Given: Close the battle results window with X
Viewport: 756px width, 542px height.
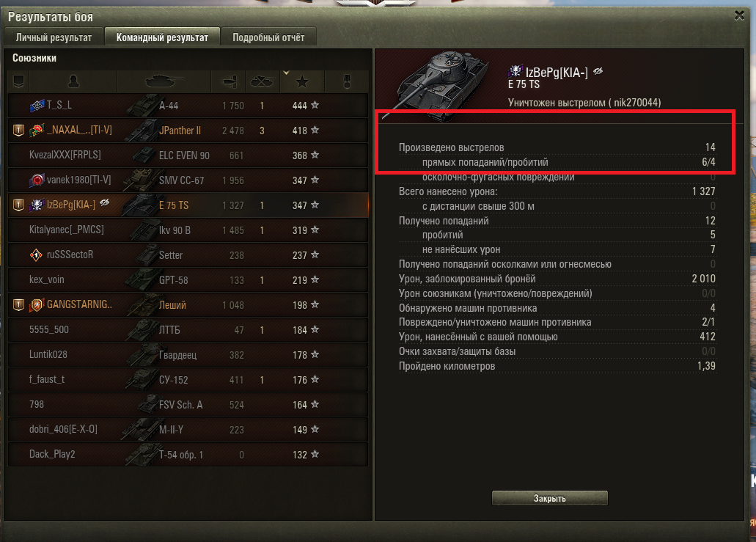Looking at the screenshot, I should tap(739, 15).
